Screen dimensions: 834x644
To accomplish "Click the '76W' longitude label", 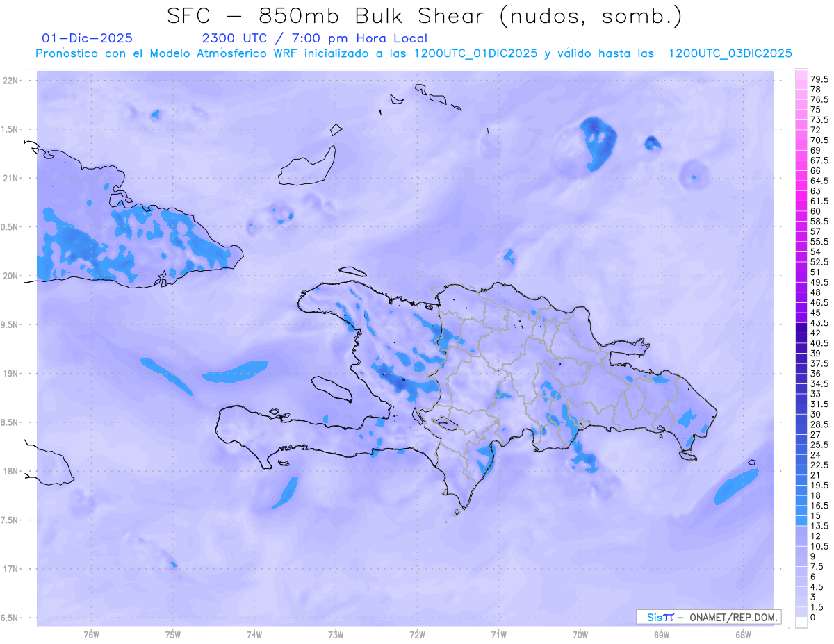I will click(91, 635).
